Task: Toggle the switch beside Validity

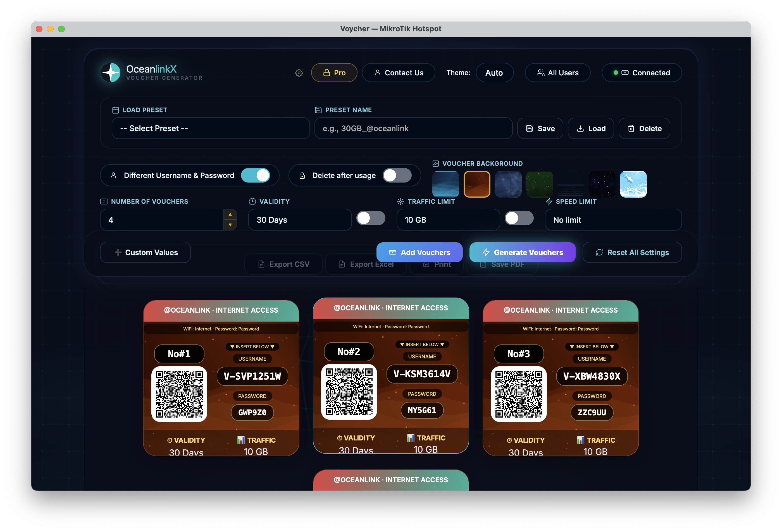Action: tap(371, 218)
